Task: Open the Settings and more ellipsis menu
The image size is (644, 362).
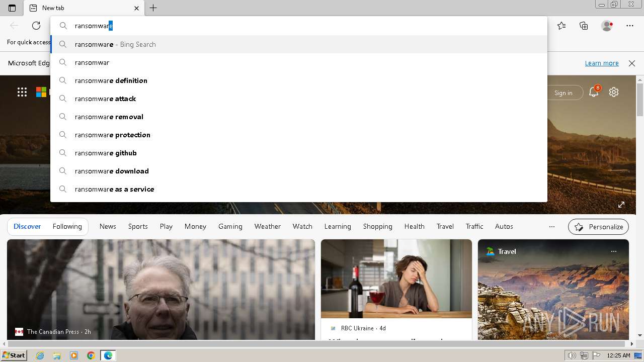Action: (630, 26)
